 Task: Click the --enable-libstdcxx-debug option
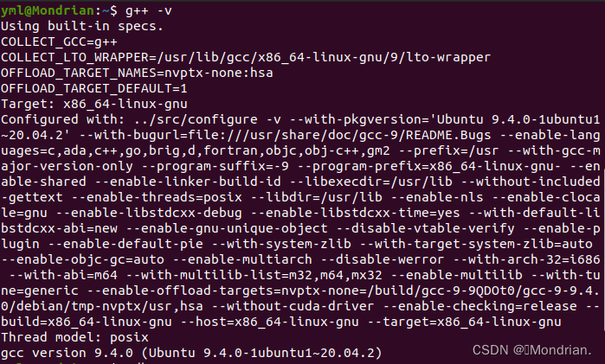(x=149, y=213)
